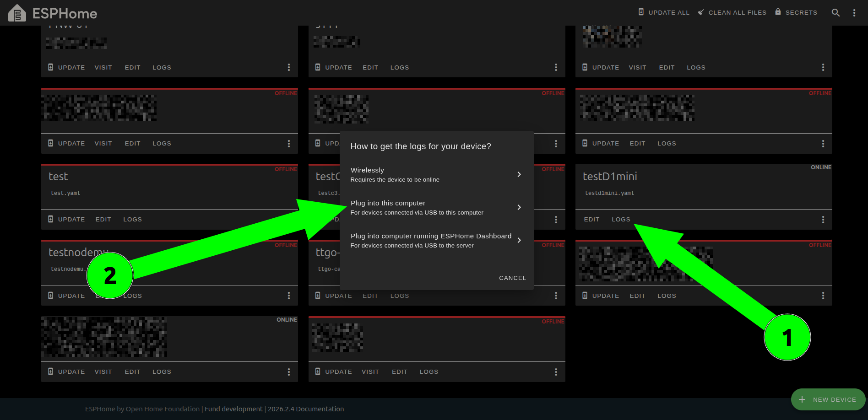Screen dimensions: 868x420
Task: Edit the testD1mini device
Action: click(x=591, y=220)
